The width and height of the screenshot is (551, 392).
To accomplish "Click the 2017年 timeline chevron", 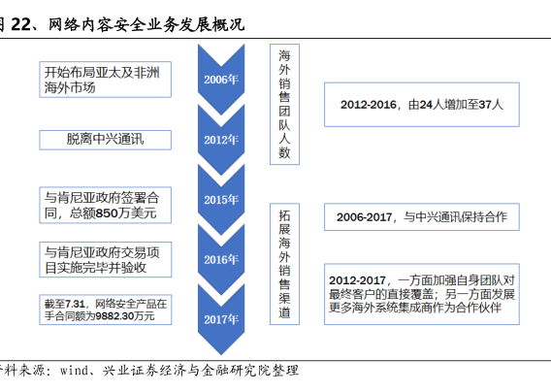I will [x=221, y=319].
